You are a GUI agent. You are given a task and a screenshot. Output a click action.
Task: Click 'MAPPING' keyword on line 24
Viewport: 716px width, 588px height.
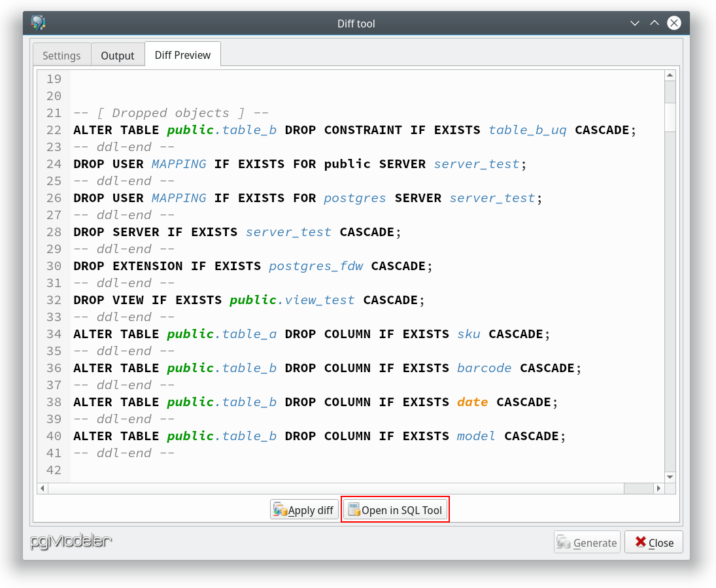[x=179, y=164]
